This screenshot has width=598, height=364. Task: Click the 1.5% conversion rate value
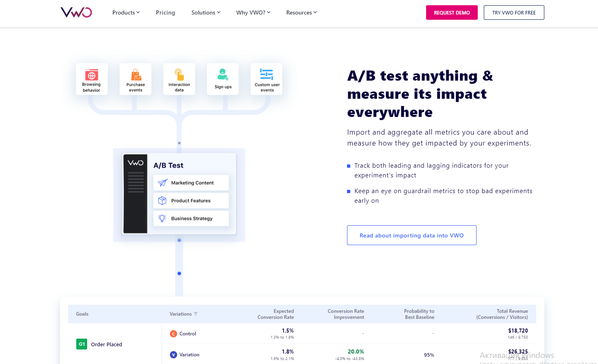pos(288,331)
